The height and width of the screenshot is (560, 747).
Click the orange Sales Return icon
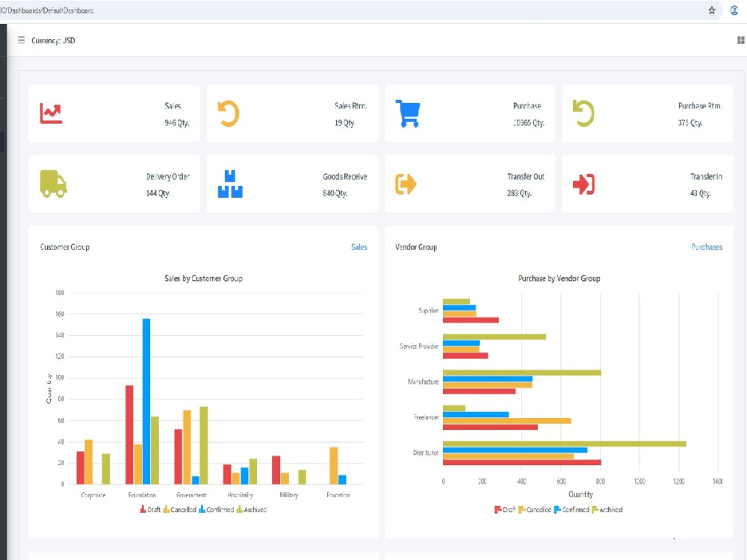(229, 113)
